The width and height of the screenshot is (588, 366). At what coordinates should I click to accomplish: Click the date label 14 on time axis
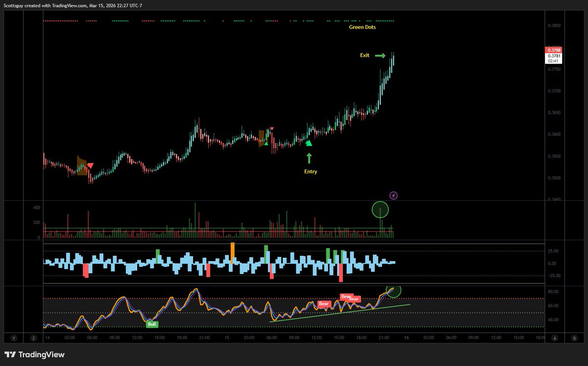pyautogui.click(x=48, y=338)
